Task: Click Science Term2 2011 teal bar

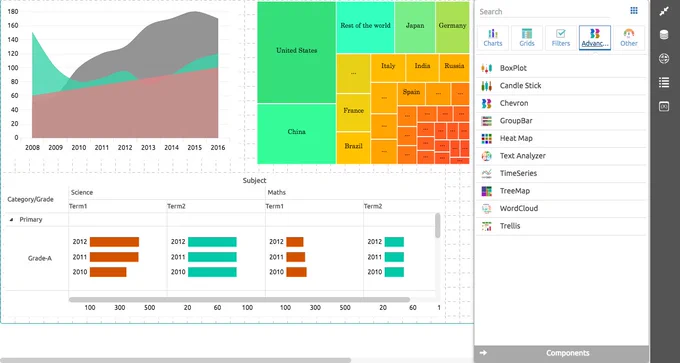Action: [x=212, y=257]
